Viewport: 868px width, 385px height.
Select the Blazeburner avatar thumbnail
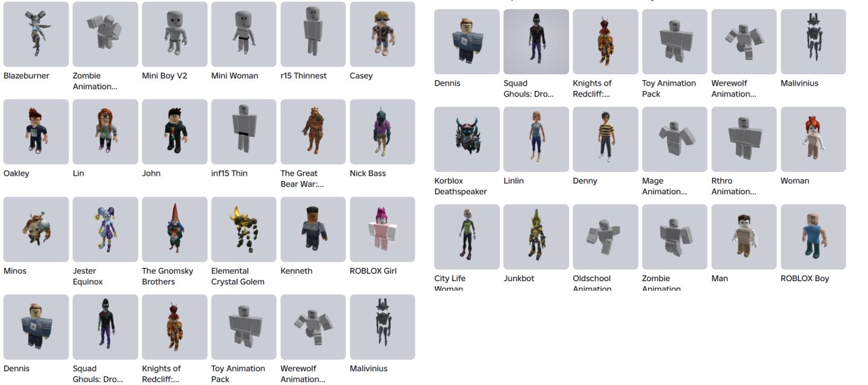coord(36,34)
